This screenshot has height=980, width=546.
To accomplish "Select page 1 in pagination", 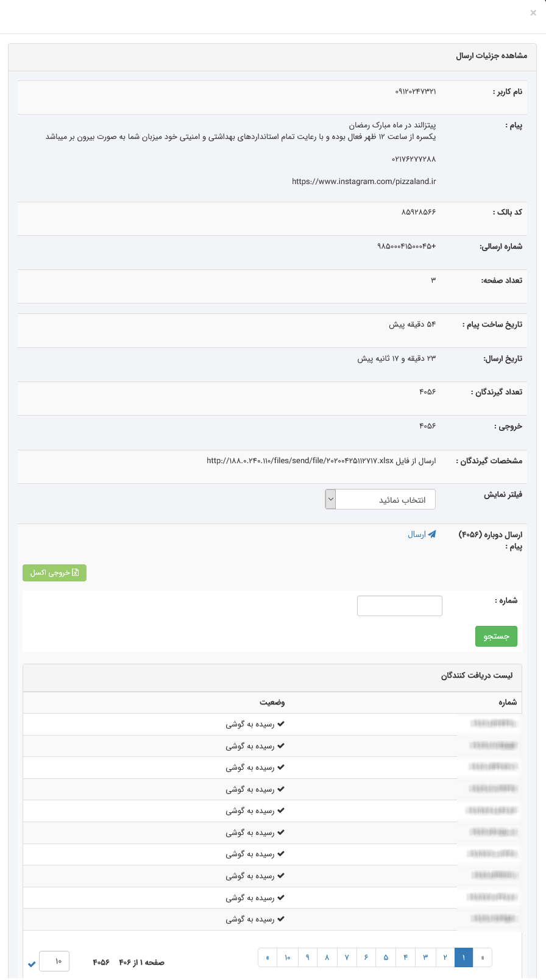I will 464,957.
